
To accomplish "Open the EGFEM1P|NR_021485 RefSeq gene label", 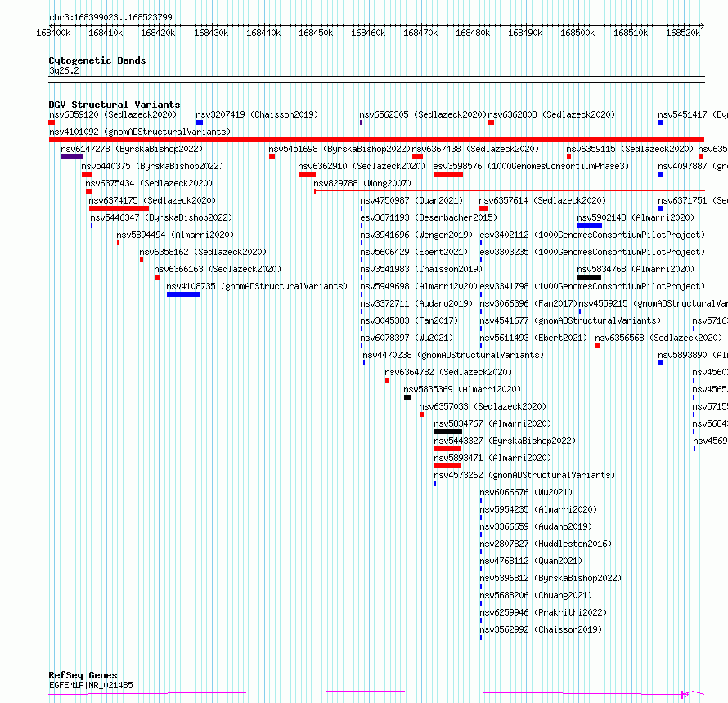I will coord(91,685).
